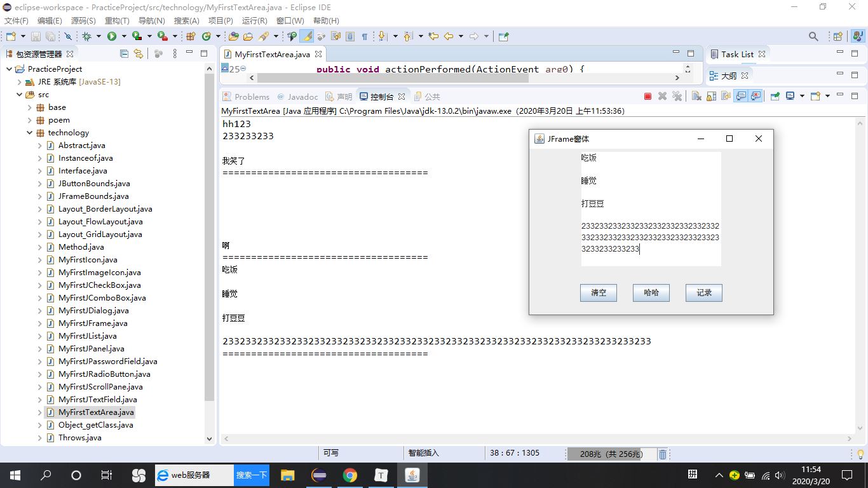Viewport: 868px width, 488px height.
Task: Open the Open Console dropdown arrow
Action: (x=827, y=96)
